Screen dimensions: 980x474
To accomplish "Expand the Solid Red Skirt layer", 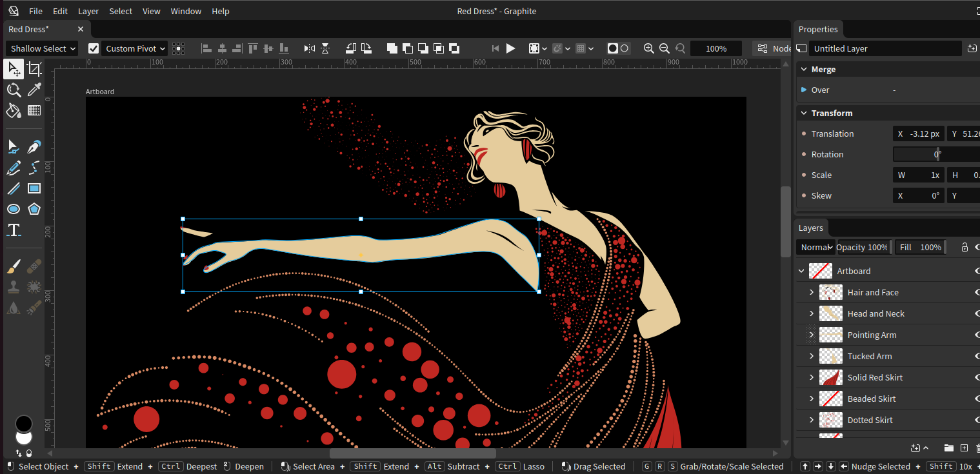I will click(x=812, y=377).
